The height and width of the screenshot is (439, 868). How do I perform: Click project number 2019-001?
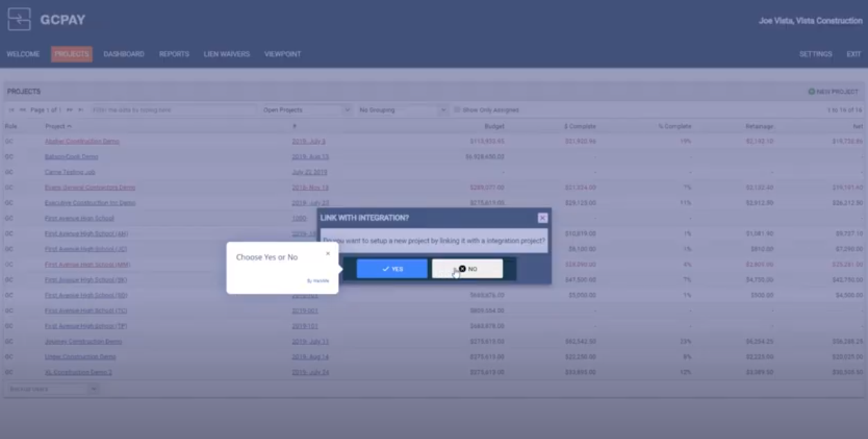305,310
